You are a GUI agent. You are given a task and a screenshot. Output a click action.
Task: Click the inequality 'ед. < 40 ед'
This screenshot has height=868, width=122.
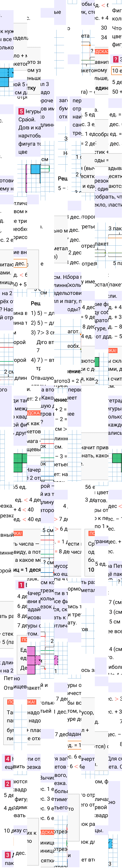click(x=27, y=519)
